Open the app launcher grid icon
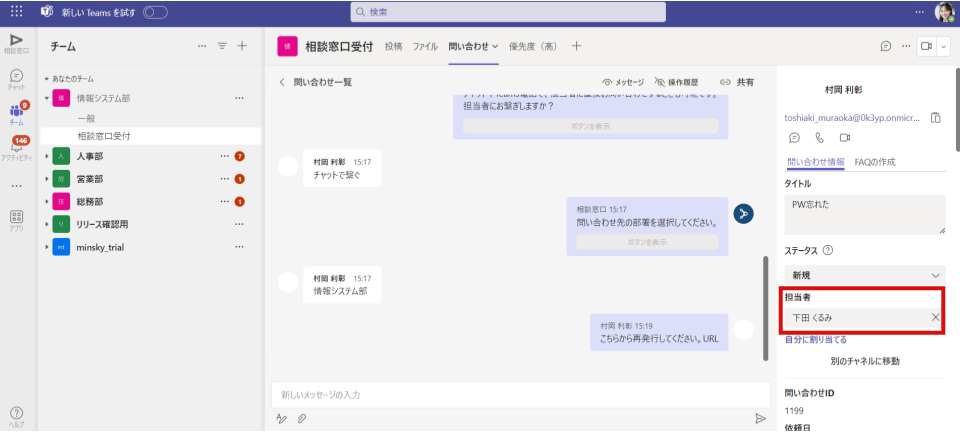960x434 pixels. tap(17, 12)
